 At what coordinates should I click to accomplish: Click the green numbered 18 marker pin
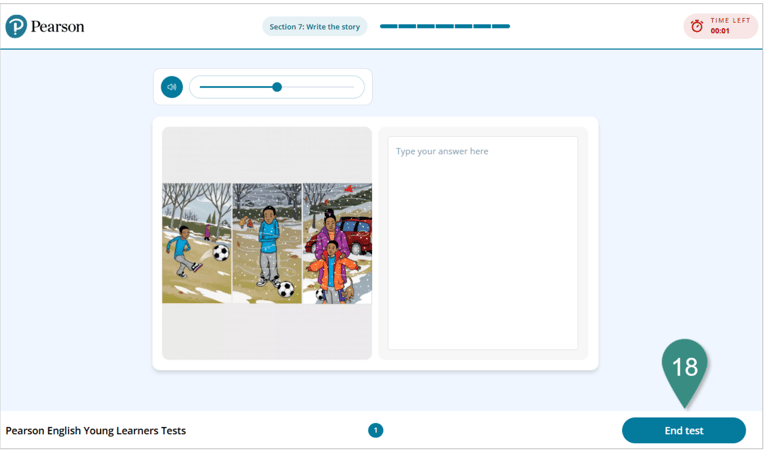[684, 368]
